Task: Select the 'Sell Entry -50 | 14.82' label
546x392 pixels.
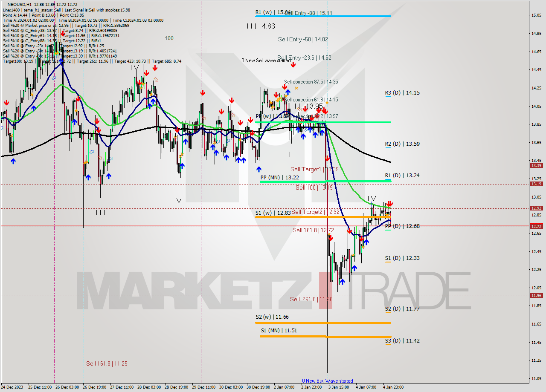Action: (x=303, y=39)
